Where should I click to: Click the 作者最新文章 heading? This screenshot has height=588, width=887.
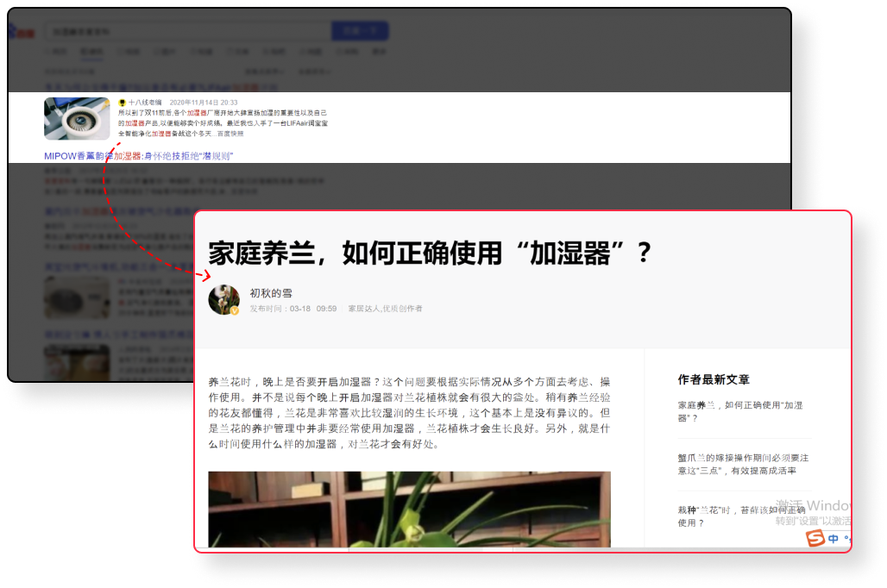714,379
